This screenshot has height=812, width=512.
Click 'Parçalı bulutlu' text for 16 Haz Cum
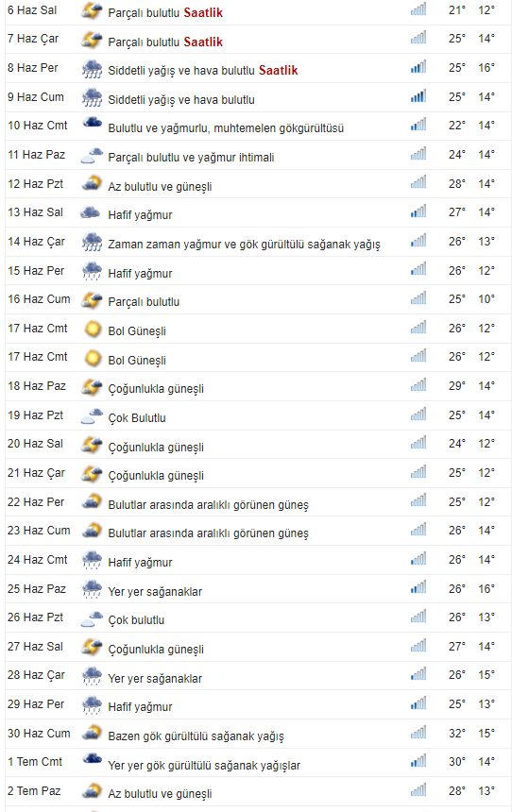coord(144,302)
